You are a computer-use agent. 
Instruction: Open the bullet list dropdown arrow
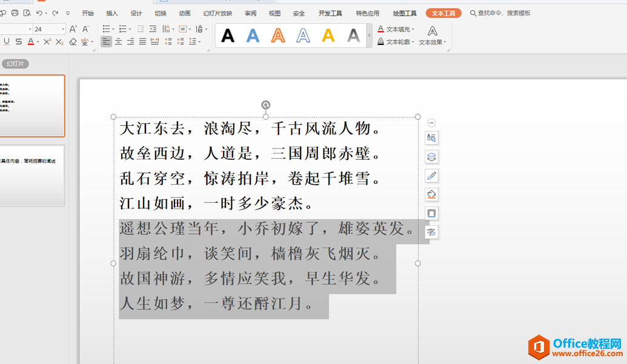click(113, 28)
